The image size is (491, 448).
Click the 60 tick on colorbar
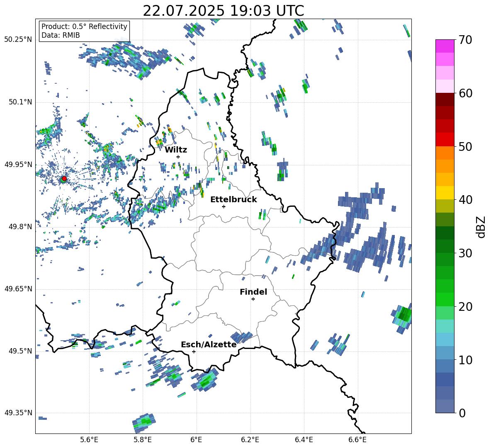[465, 93]
